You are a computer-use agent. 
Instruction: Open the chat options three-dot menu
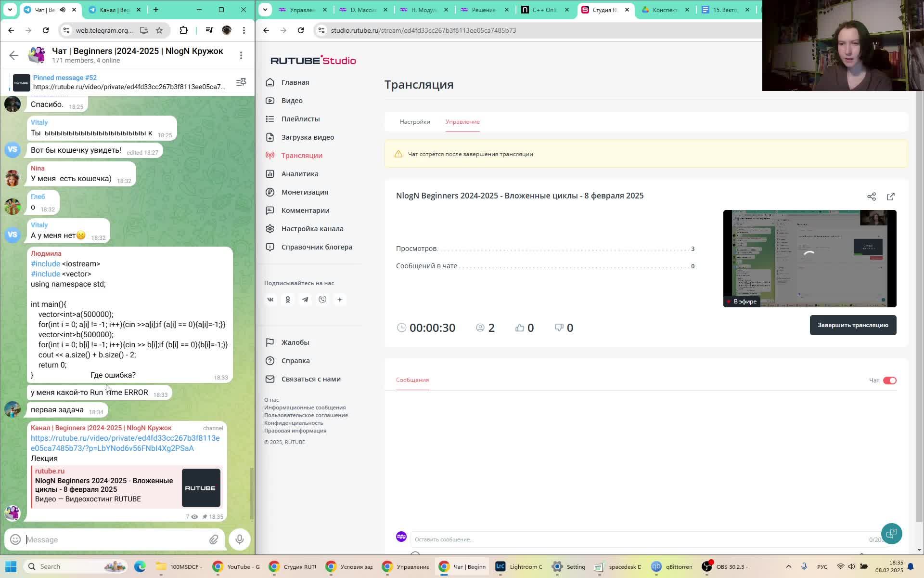241,55
